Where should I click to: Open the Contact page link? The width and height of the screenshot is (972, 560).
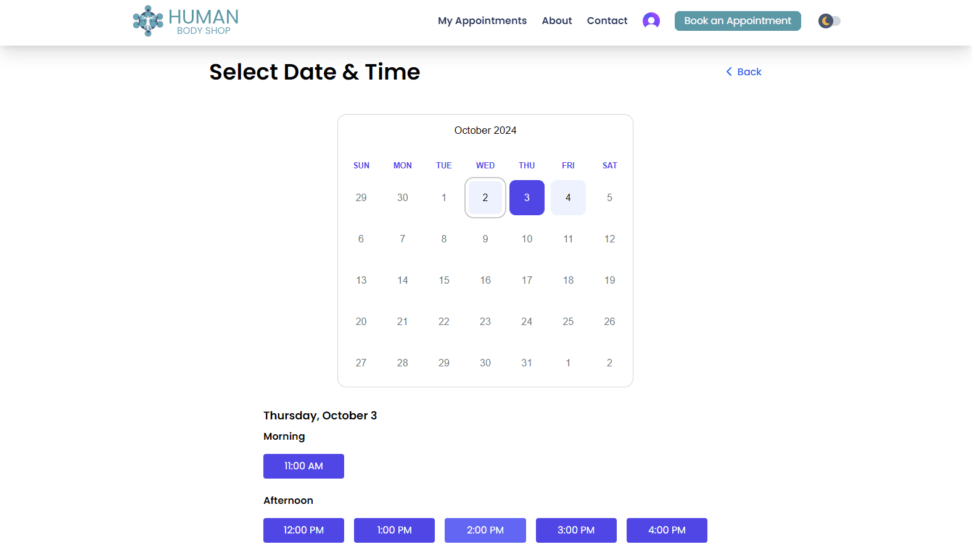pos(607,21)
